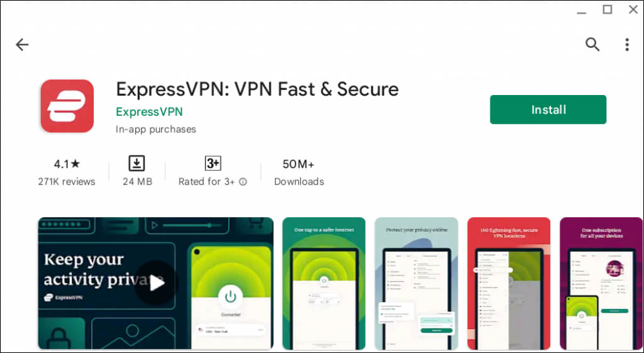
Task: Click the 271K reviews label
Action: [x=67, y=182]
